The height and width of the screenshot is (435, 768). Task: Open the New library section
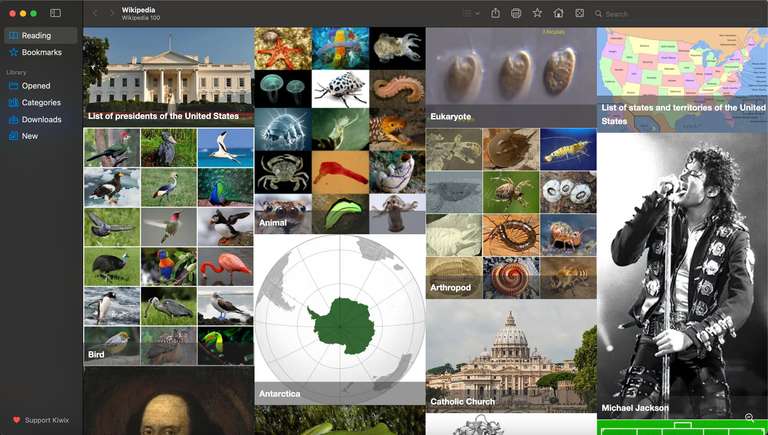[x=30, y=136]
